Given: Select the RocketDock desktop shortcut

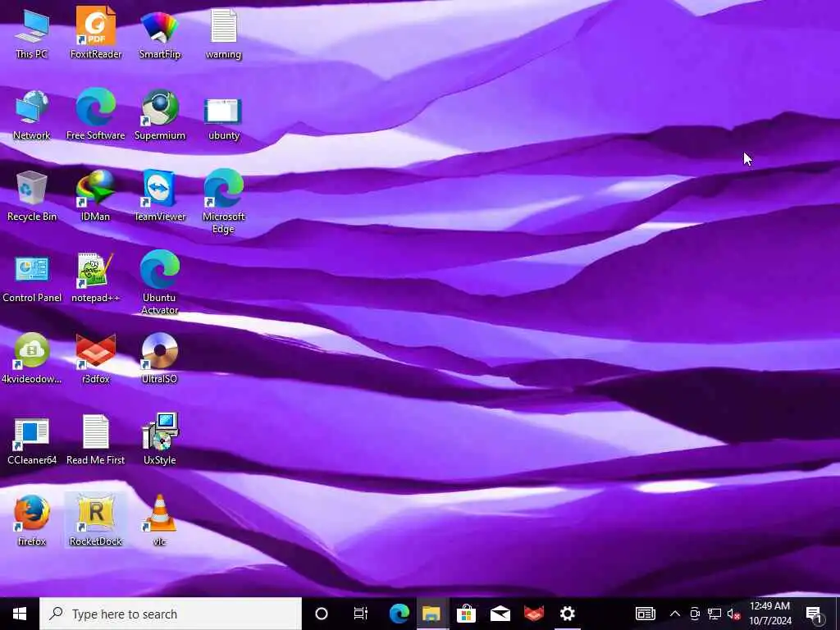Looking at the screenshot, I should [x=96, y=521].
